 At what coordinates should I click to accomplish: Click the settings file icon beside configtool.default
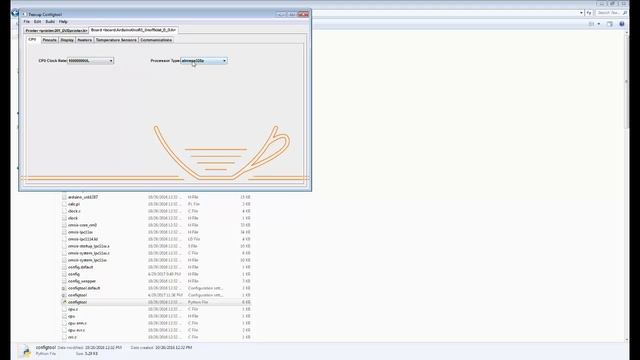click(64, 288)
